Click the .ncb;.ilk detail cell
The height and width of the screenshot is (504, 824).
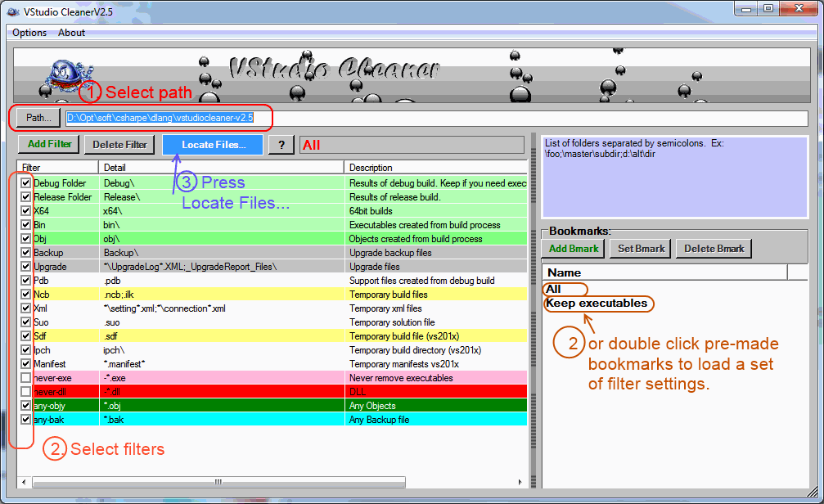119,295
